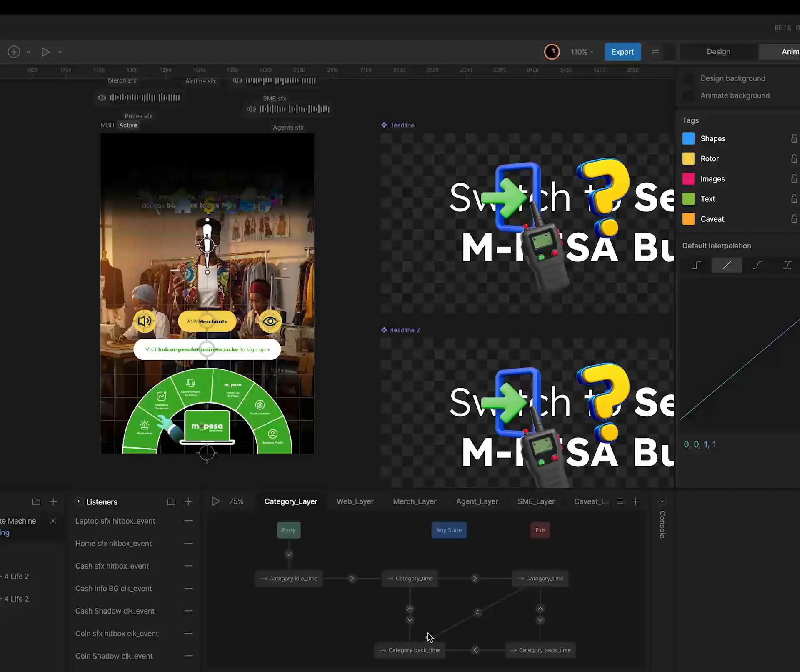The width and height of the screenshot is (800, 672).
Task: Click the speaker icon on the Prizes sfx waveform
Action: pos(102,98)
